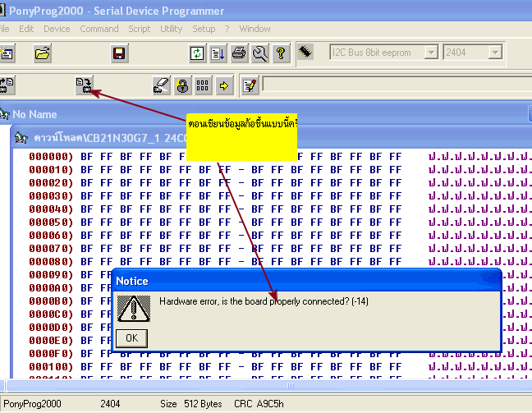Save device file with the floppy disk icon

pos(119,53)
